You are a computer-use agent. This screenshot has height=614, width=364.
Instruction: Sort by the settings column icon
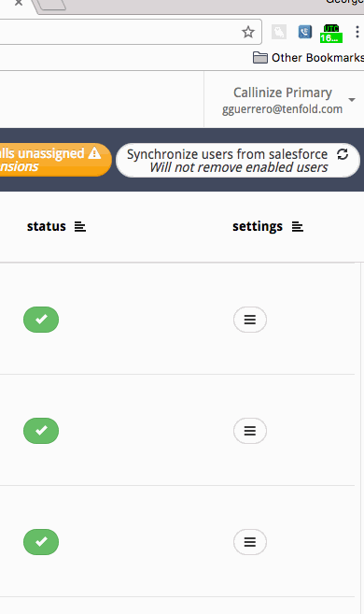[298, 227]
